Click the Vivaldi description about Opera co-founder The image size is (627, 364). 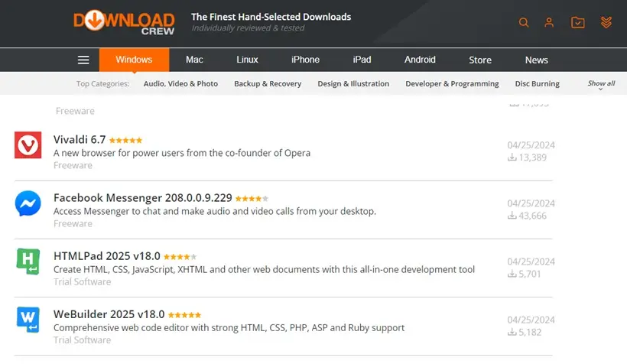[182, 153]
